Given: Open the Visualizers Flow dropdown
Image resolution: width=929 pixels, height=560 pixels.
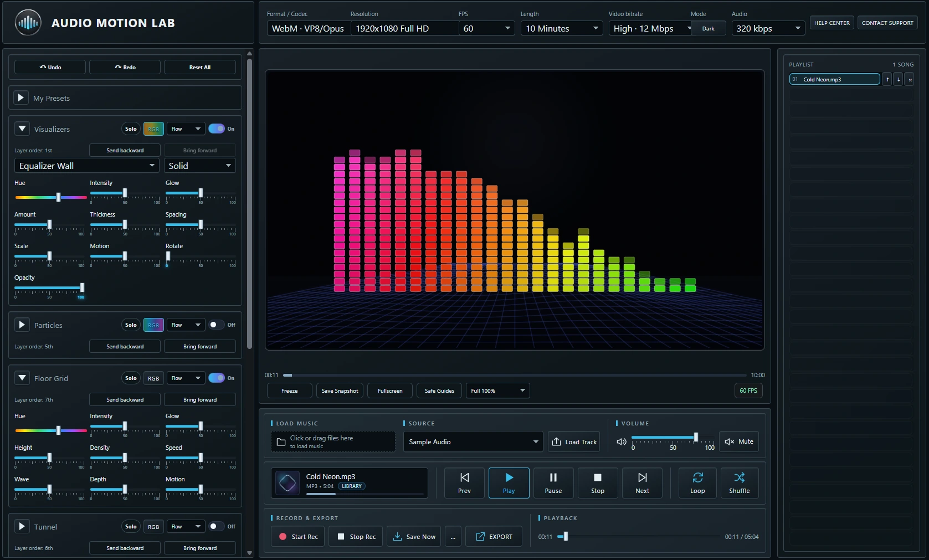Looking at the screenshot, I should point(186,129).
